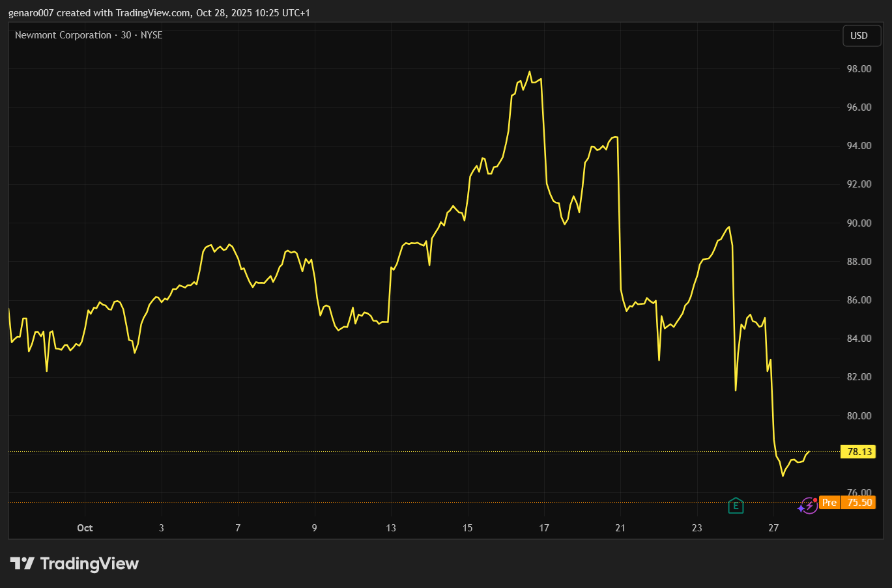The width and height of the screenshot is (892, 588).
Task: Click the 98.00 price axis label
Action: click(x=859, y=68)
